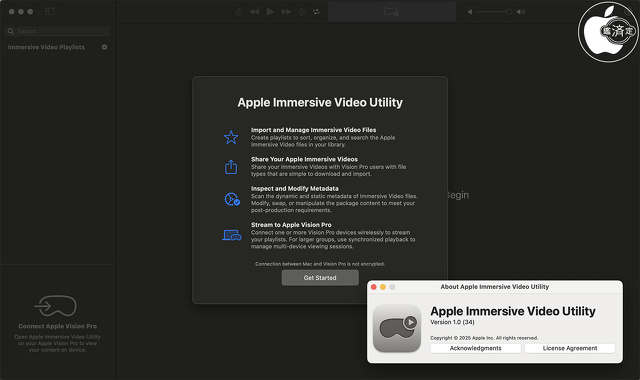
Task: Click the Stream to Apple Vision Pro icon
Action: (x=231, y=236)
